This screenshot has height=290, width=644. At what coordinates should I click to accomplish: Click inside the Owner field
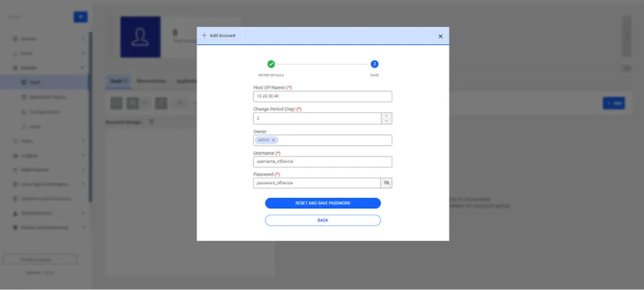tap(323, 140)
